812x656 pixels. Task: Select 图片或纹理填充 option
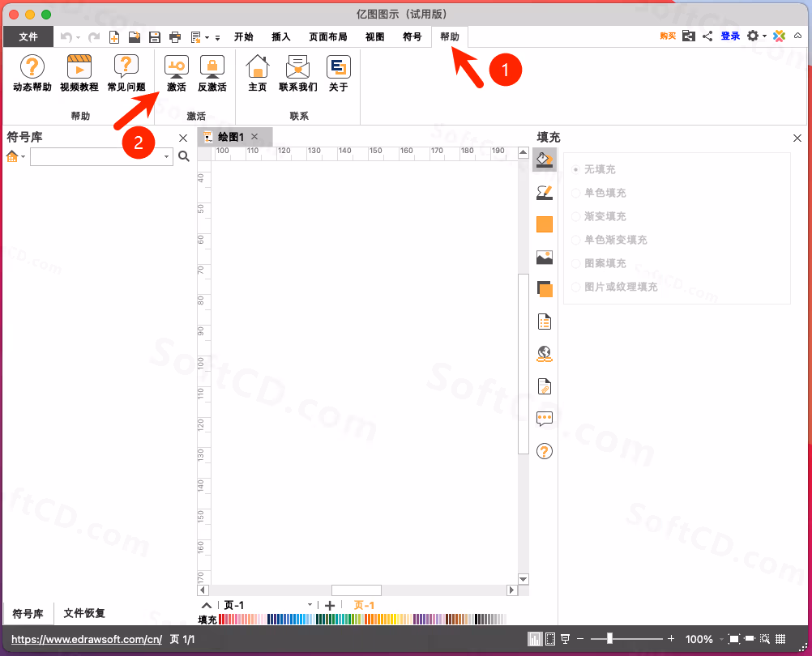point(615,288)
